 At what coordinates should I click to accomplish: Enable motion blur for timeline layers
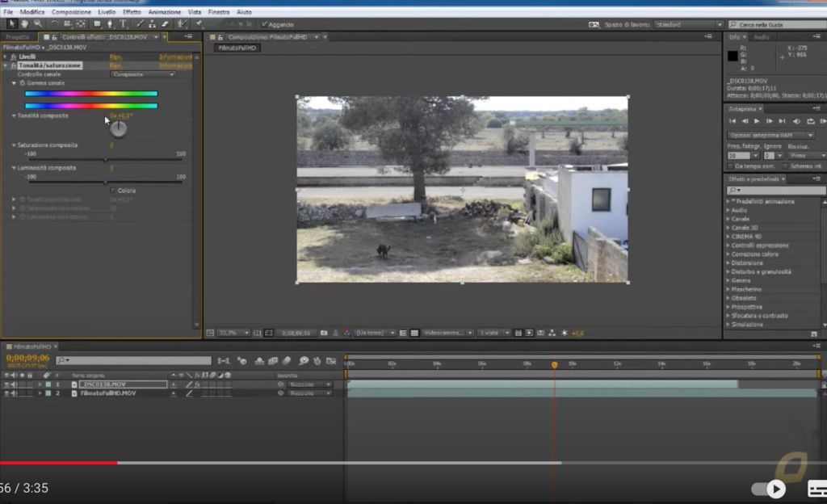[x=287, y=360]
